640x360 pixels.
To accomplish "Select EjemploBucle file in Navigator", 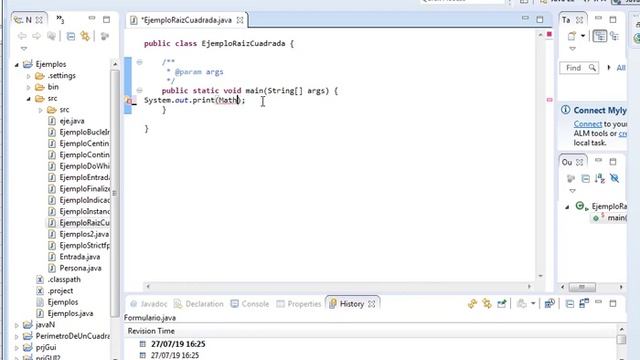I will [79, 132].
